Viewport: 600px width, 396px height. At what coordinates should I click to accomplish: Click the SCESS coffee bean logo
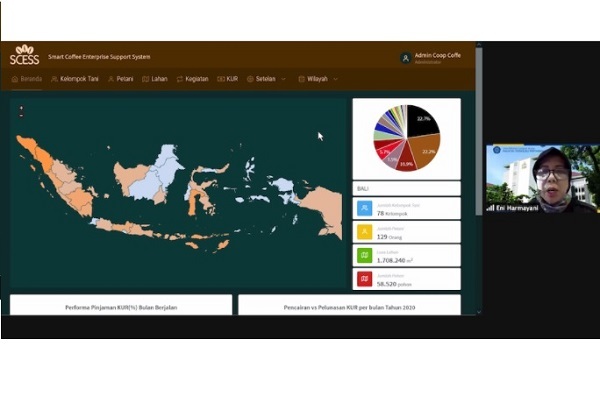pos(24,55)
